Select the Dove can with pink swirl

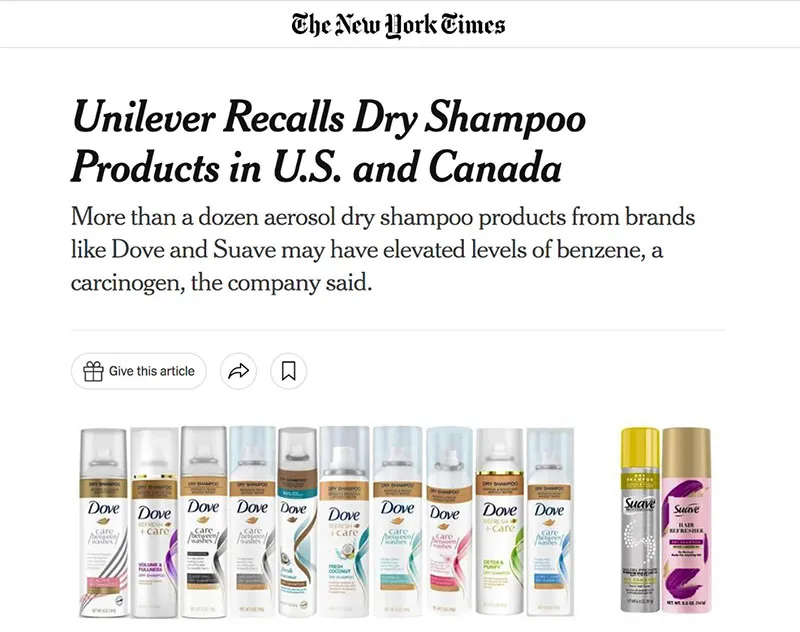pos(449,523)
